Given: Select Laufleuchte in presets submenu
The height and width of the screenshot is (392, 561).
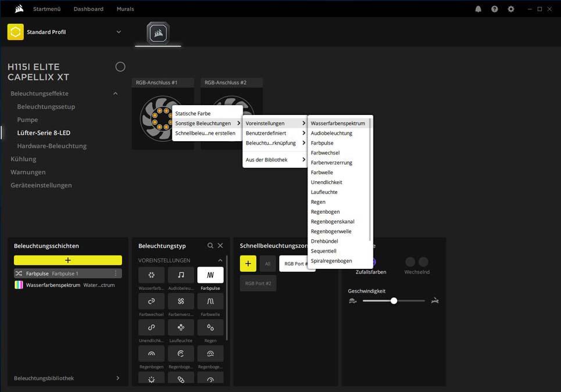Looking at the screenshot, I should (x=339, y=192).
